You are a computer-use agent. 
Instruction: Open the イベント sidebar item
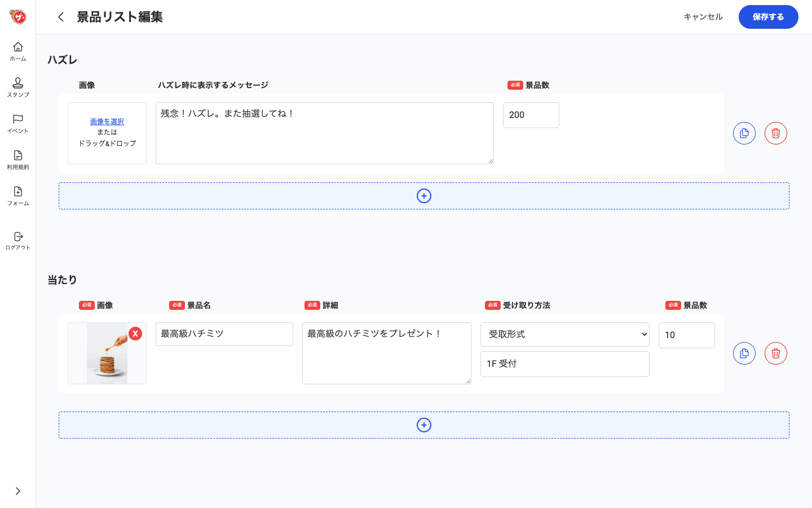click(x=18, y=124)
